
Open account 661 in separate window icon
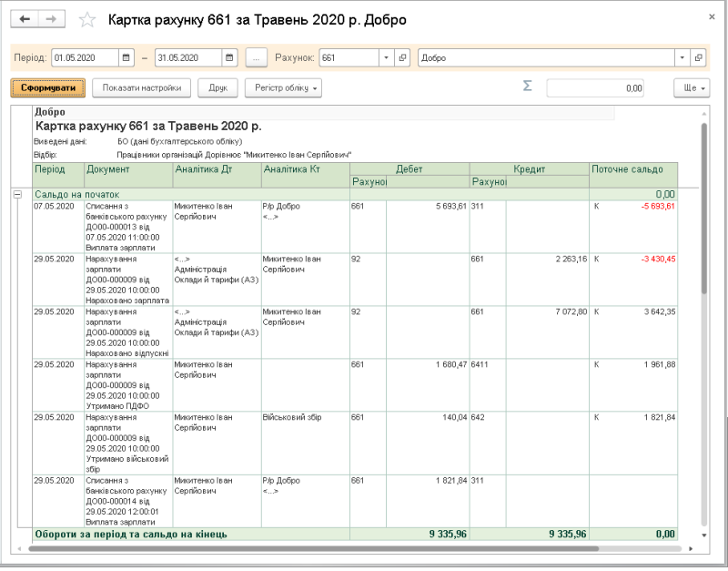402,58
